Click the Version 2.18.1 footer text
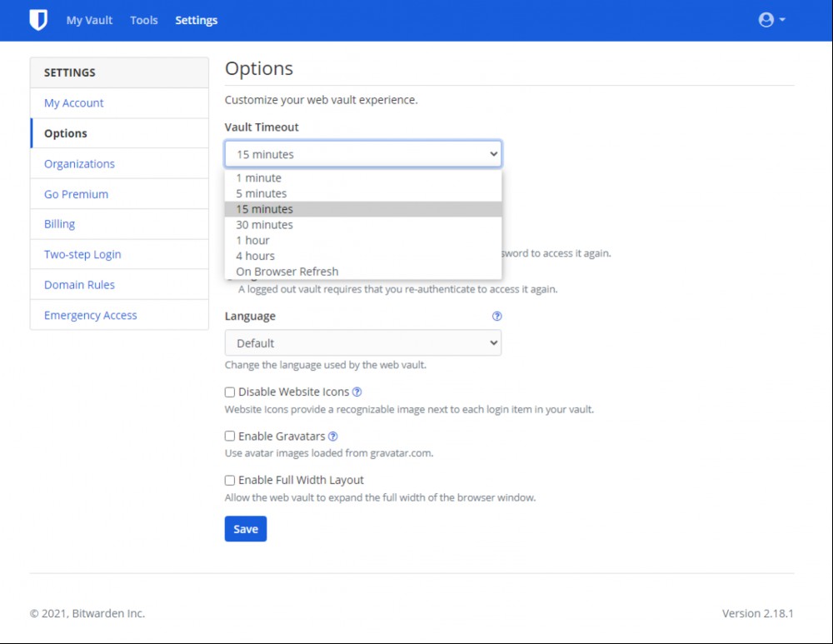 point(757,613)
